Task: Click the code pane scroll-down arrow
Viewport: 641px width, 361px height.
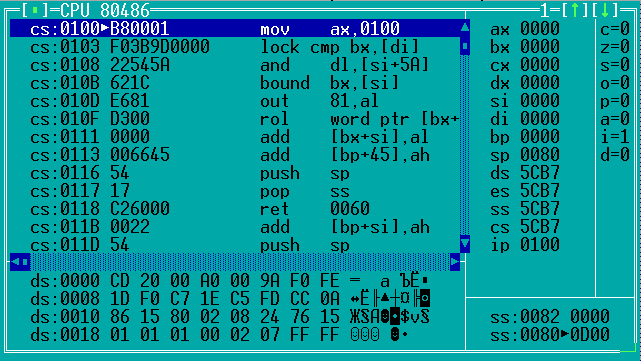Action: click(x=465, y=244)
